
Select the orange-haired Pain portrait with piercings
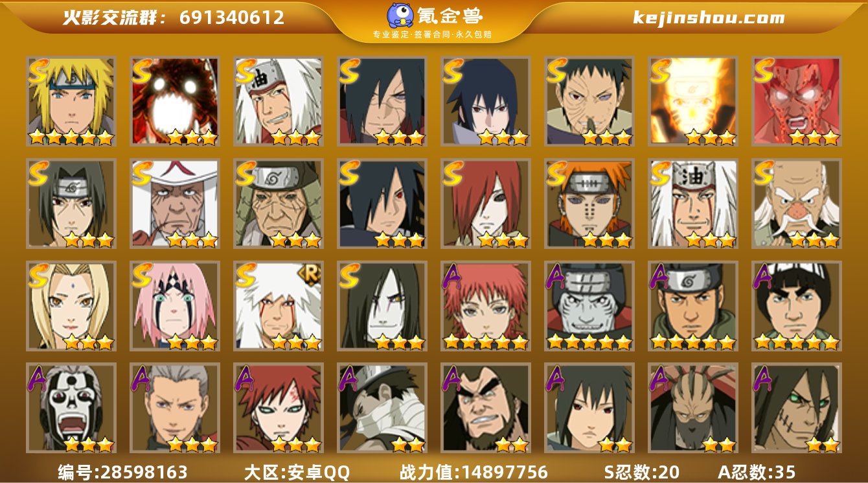[x=589, y=204]
